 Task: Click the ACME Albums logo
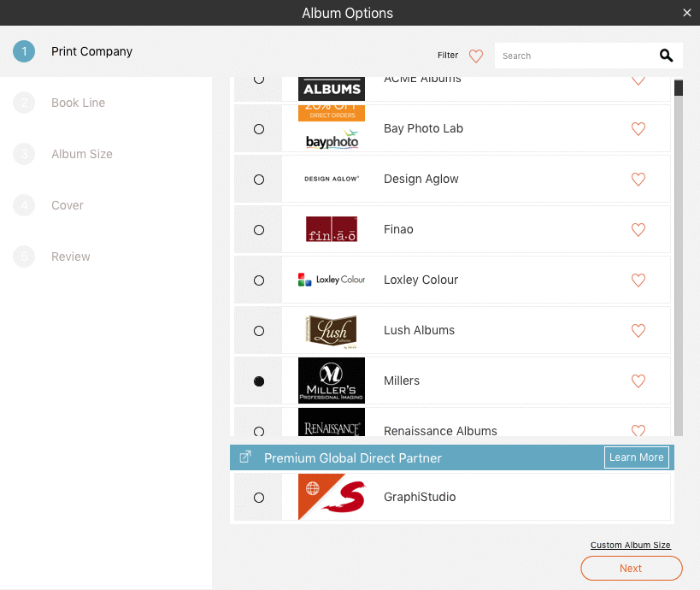tap(332, 89)
